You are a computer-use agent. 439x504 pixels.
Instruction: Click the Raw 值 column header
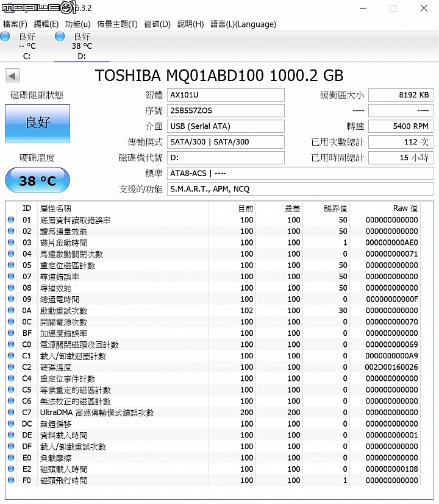pos(385,208)
